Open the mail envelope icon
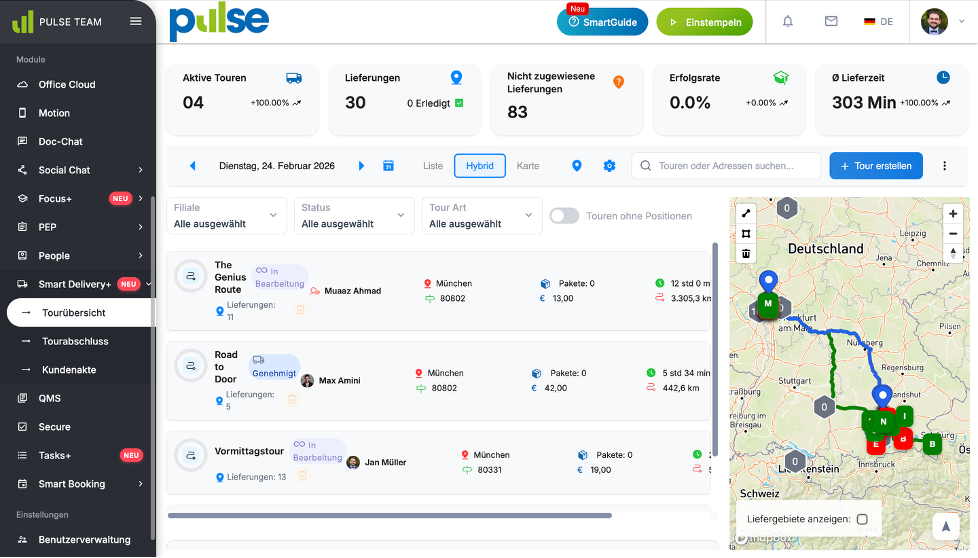Viewport: 978px width, 558px height. (831, 21)
